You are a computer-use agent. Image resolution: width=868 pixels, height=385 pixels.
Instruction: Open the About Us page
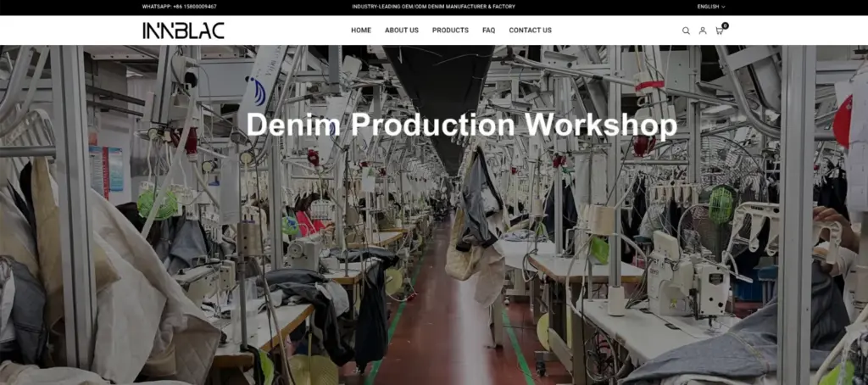(401, 31)
